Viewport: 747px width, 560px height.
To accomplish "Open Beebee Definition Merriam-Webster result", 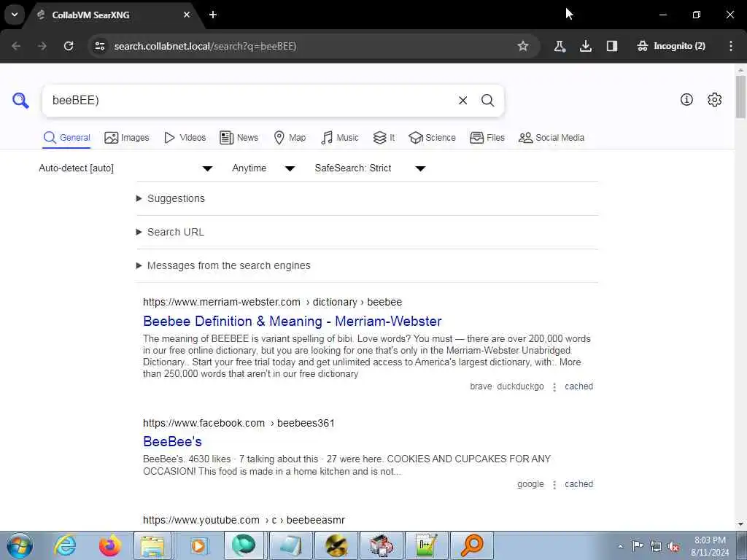I will 293,321.
